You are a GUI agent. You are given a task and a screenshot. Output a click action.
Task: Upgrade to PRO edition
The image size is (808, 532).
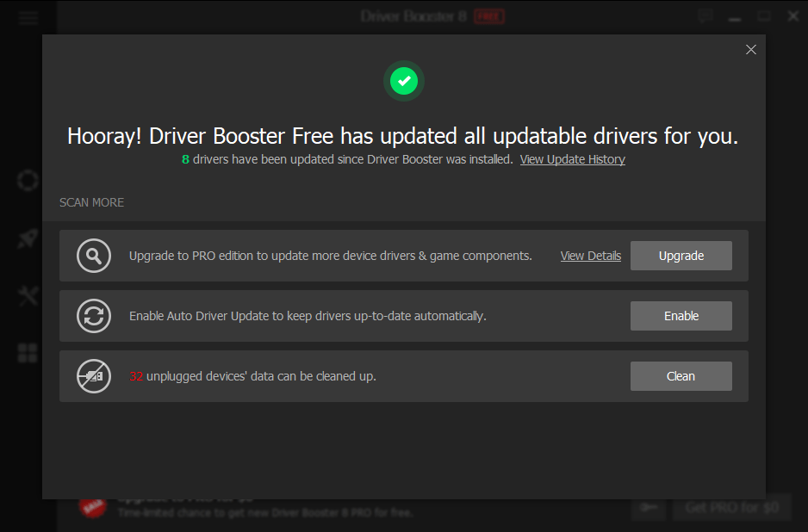click(681, 255)
